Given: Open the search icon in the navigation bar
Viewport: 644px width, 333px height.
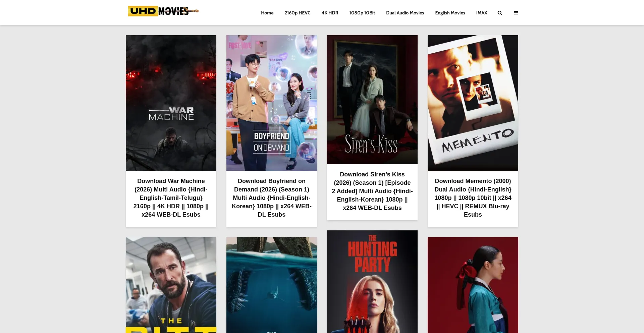Looking at the screenshot, I should point(500,13).
